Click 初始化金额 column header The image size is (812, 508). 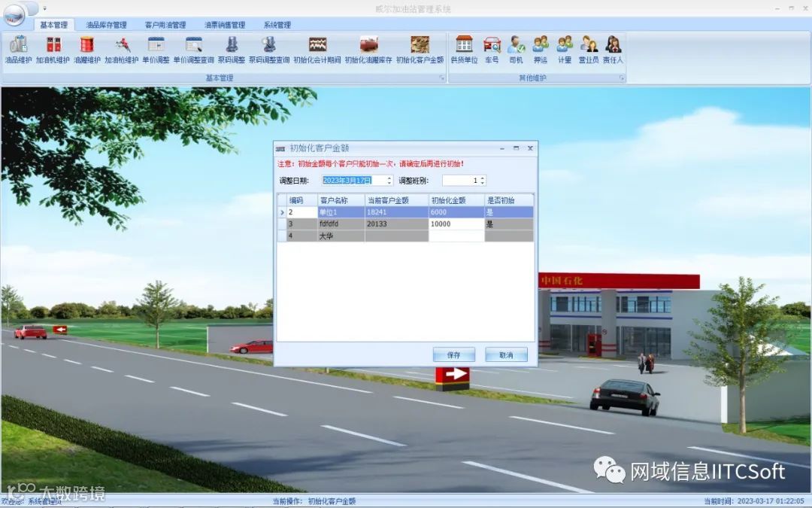[456, 200]
